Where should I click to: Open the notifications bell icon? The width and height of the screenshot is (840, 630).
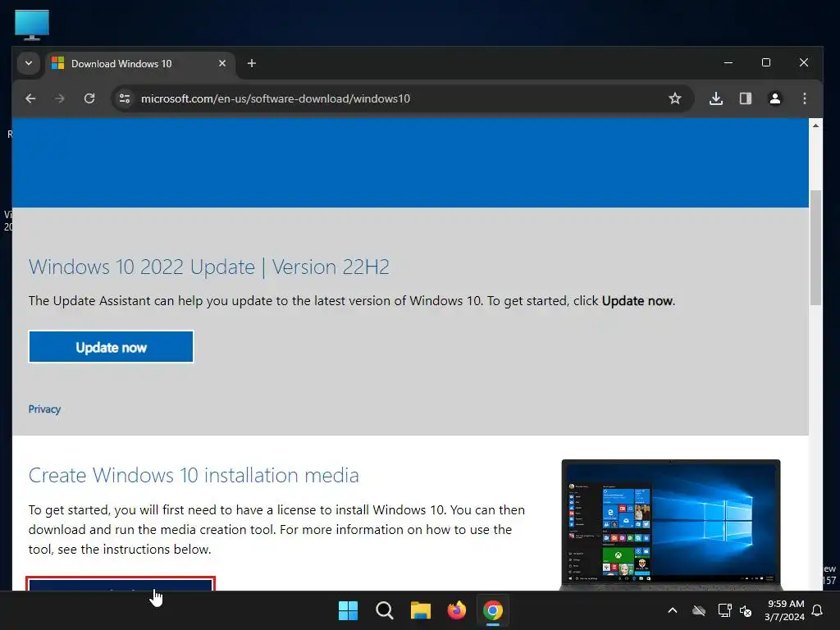(x=818, y=610)
